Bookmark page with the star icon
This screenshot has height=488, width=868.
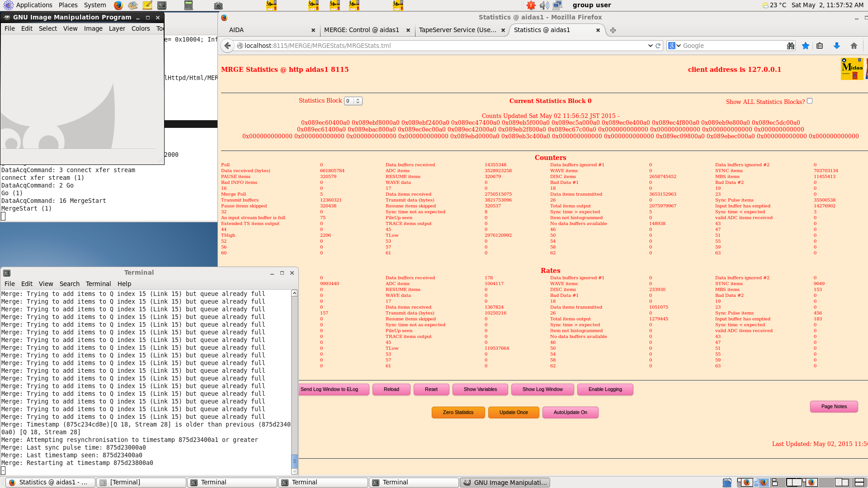coord(805,46)
